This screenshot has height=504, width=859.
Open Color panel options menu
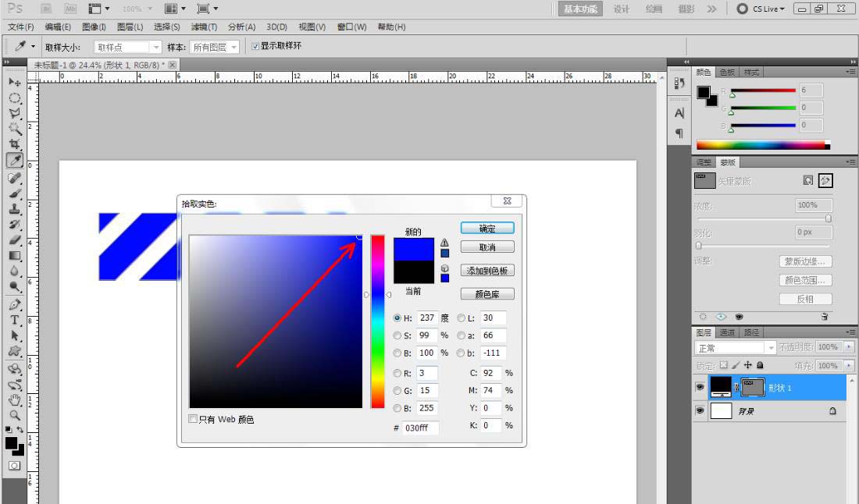point(850,72)
